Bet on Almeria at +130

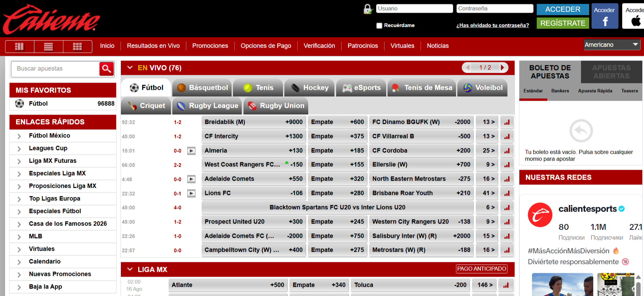coord(254,150)
